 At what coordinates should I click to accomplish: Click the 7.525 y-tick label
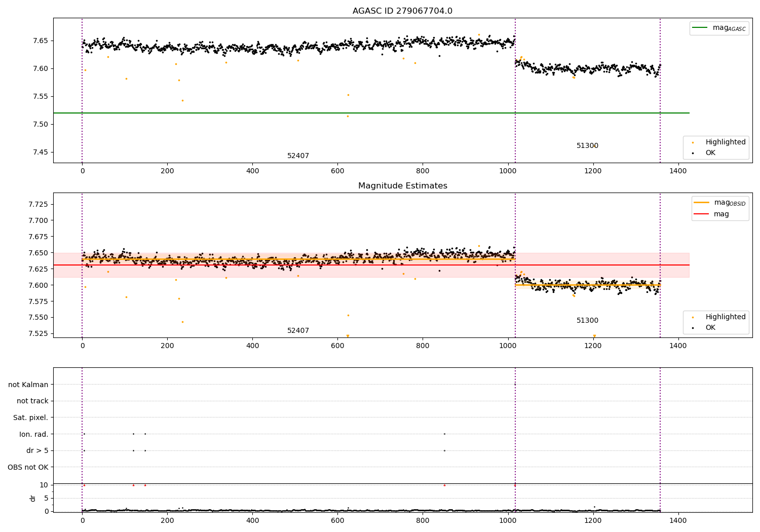pyautogui.click(x=38, y=334)
